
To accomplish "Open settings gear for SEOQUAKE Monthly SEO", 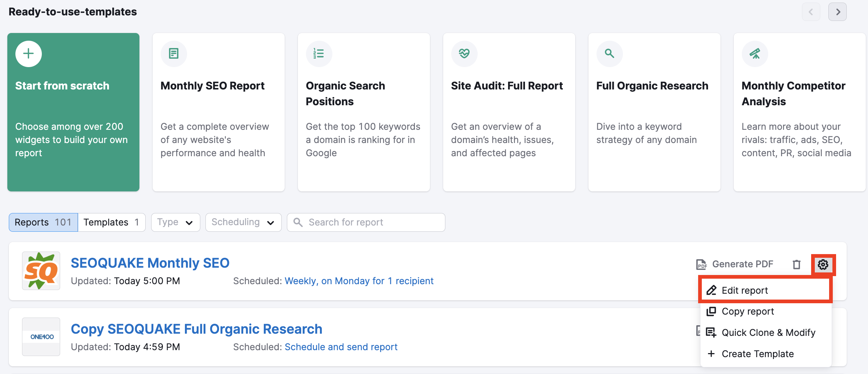I will pos(823,264).
